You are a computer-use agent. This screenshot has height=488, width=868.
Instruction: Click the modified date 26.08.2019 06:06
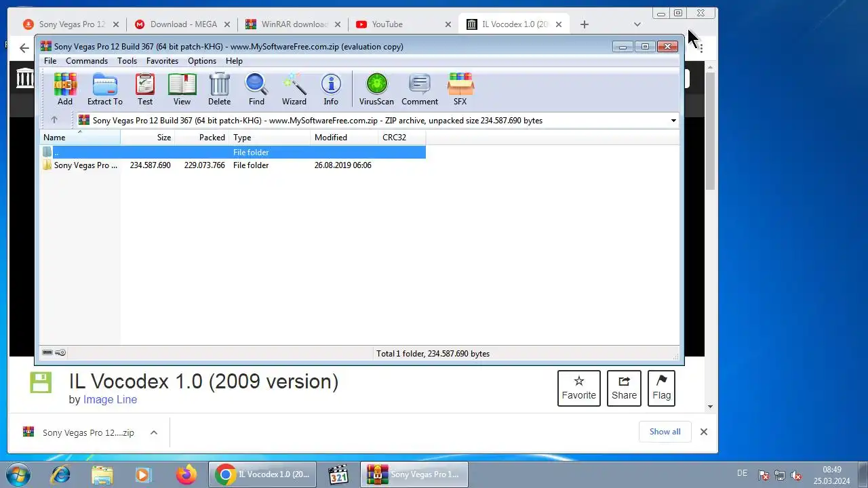(342, 165)
